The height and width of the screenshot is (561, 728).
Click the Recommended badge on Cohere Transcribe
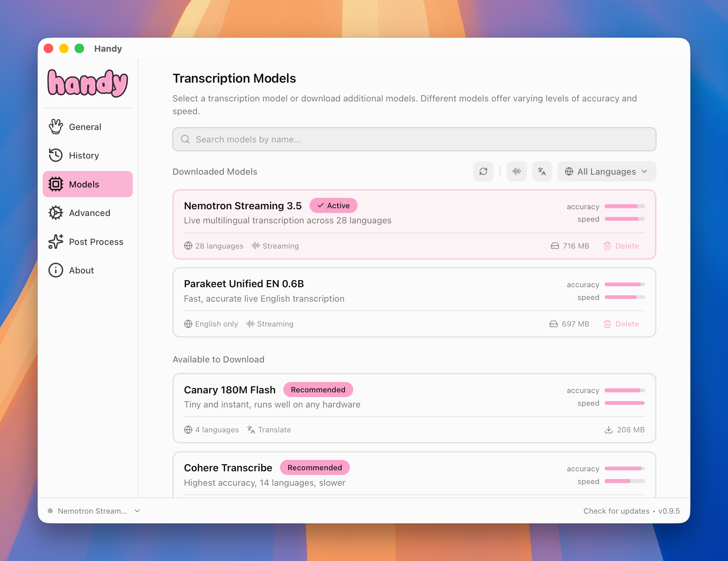[x=315, y=468]
